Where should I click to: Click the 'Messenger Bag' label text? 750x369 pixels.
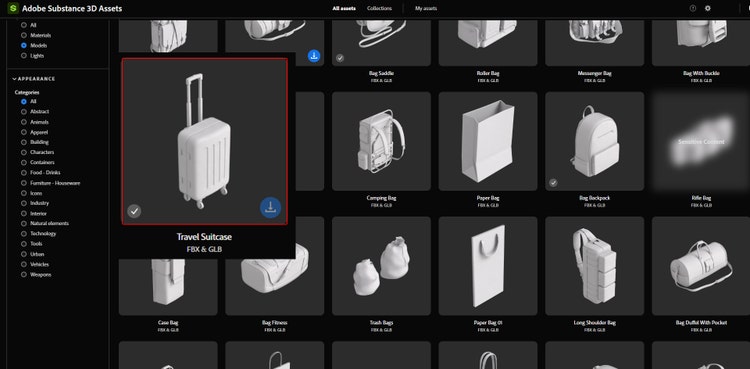[595, 73]
